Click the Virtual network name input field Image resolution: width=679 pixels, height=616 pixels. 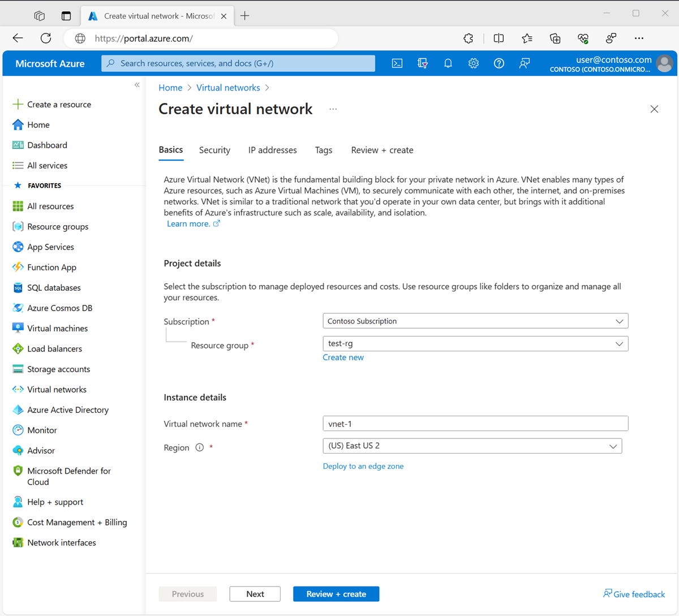pyautogui.click(x=475, y=423)
